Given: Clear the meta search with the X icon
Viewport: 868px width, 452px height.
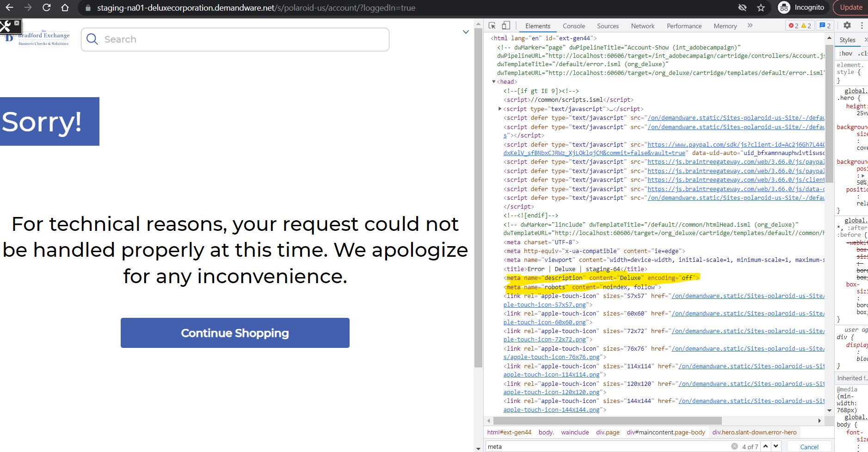Looking at the screenshot, I should click(734, 446).
